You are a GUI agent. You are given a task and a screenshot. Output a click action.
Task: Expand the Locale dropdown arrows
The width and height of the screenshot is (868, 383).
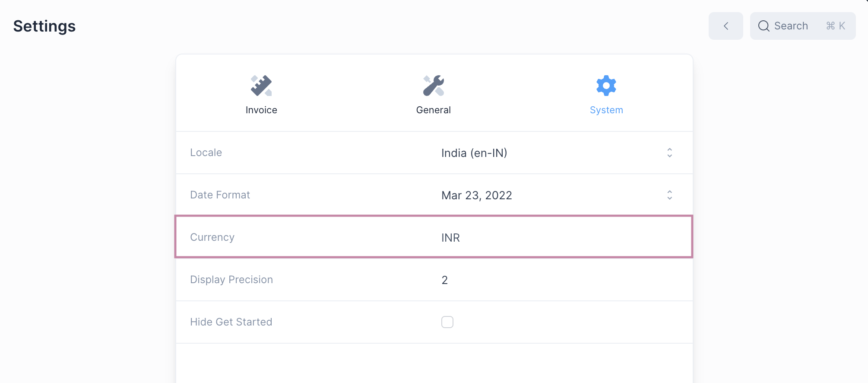[x=669, y=153]
